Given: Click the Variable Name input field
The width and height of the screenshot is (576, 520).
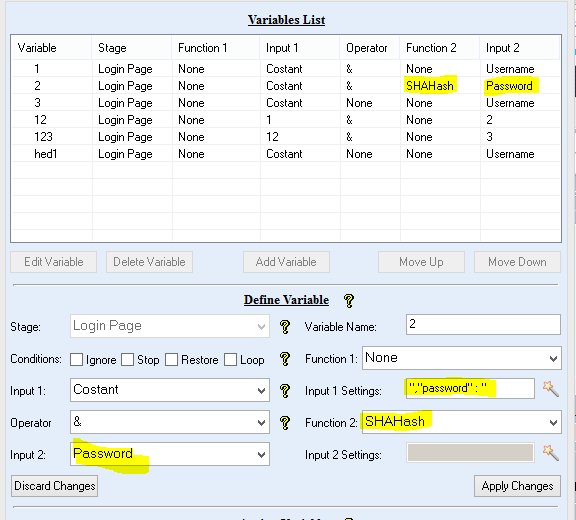Looking at the screenshot, I should coord(483,324).
